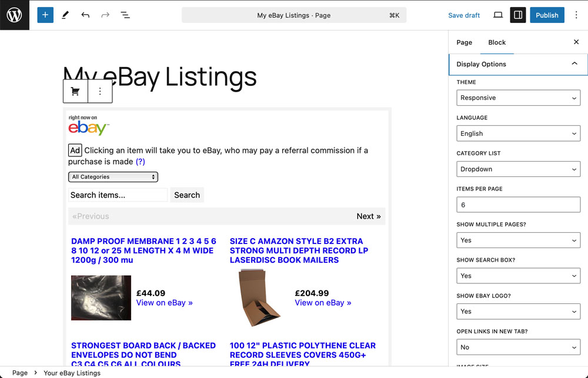This screenshot has height=378, width=588.
Task: Open the block toolbar three-dot options
Action: (x=100, y=91)
